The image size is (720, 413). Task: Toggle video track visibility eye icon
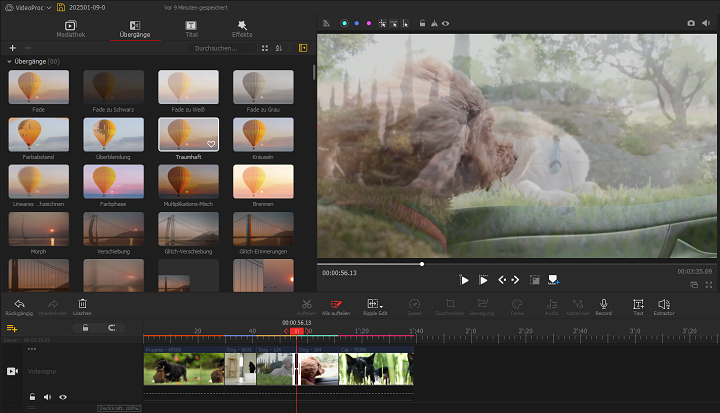(63, 397)
